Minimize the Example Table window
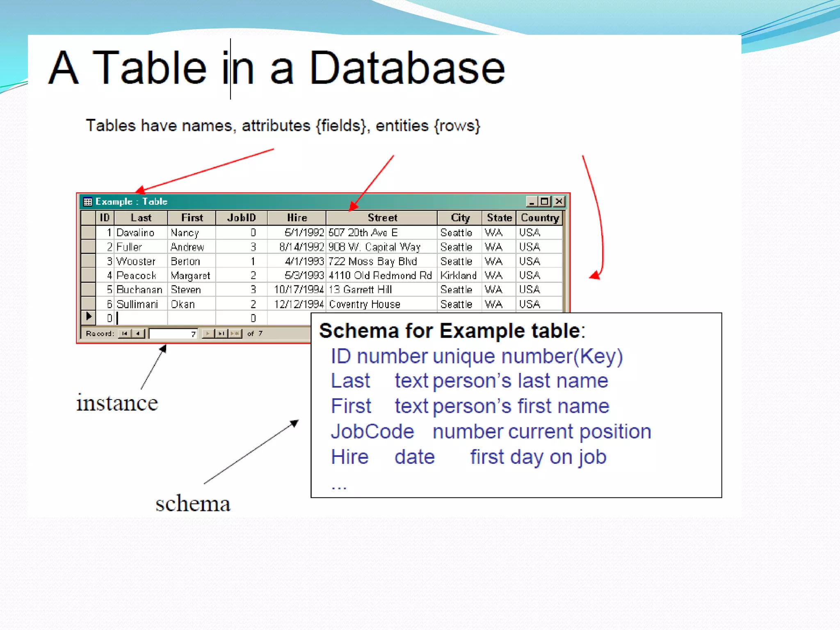Image resolution: width=840 pixels, height=630 pixels. click(x=532, y=201)
